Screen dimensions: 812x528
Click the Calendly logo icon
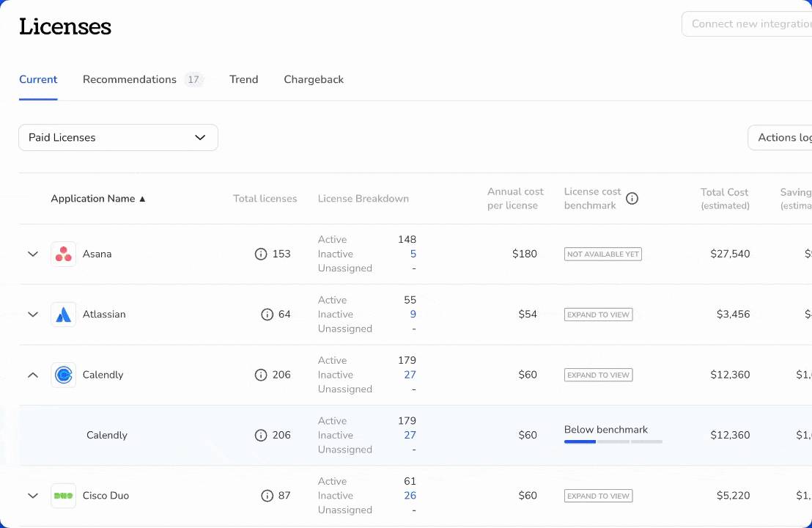[x=63, y=375]
